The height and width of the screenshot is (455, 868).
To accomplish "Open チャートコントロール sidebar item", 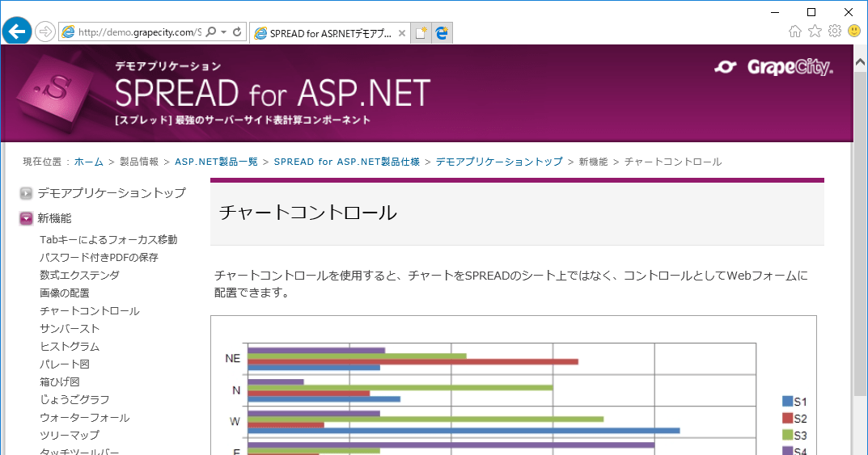I will (x=89, y=310).
